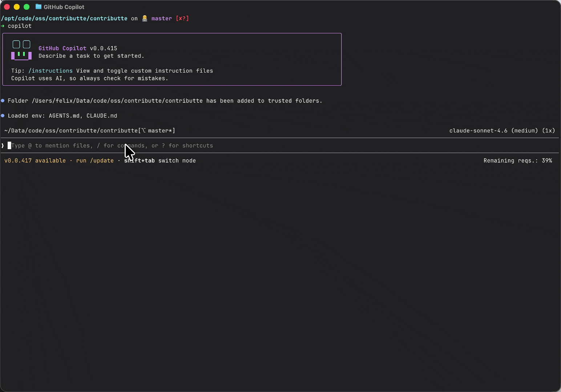The image size is (561, 392).
Task: Click the folder icon in the title bar
Action: 38,7
